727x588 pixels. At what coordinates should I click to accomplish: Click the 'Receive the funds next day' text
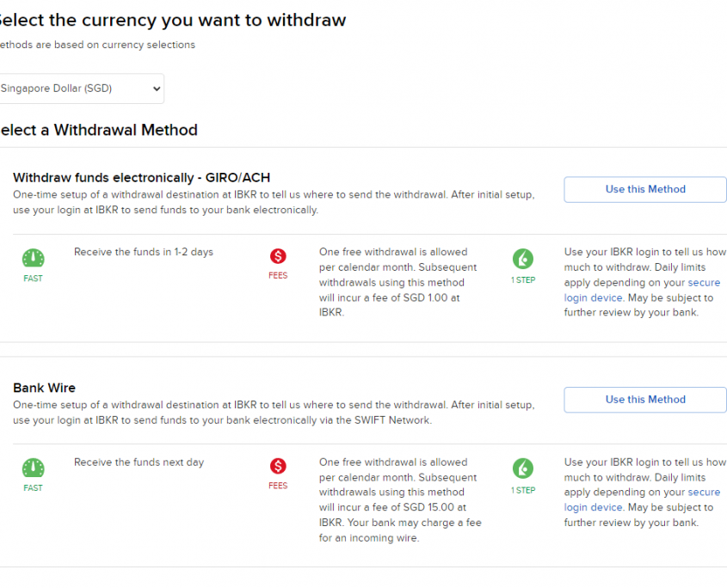pos(139,462)
